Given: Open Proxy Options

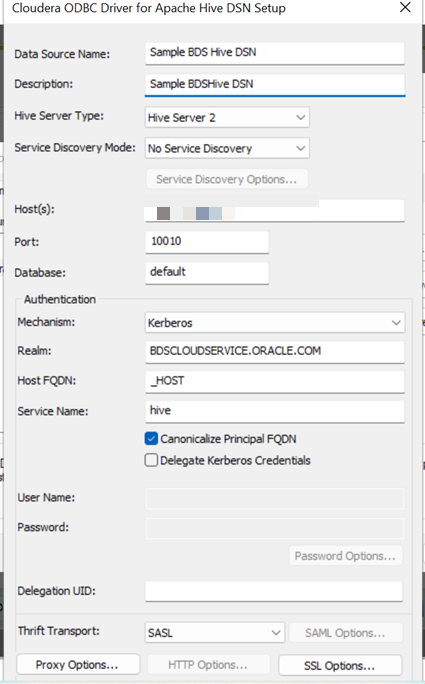Looking at the screenshot, I should (78, 664).
